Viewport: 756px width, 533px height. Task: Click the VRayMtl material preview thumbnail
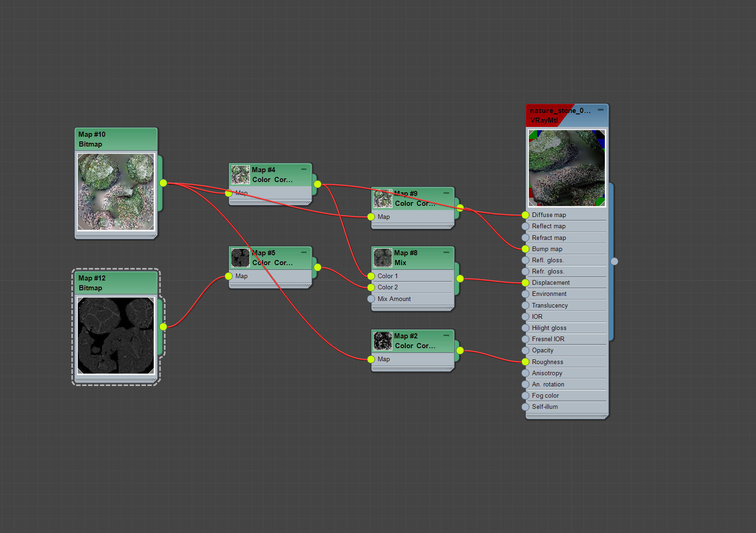pos(567,168)
